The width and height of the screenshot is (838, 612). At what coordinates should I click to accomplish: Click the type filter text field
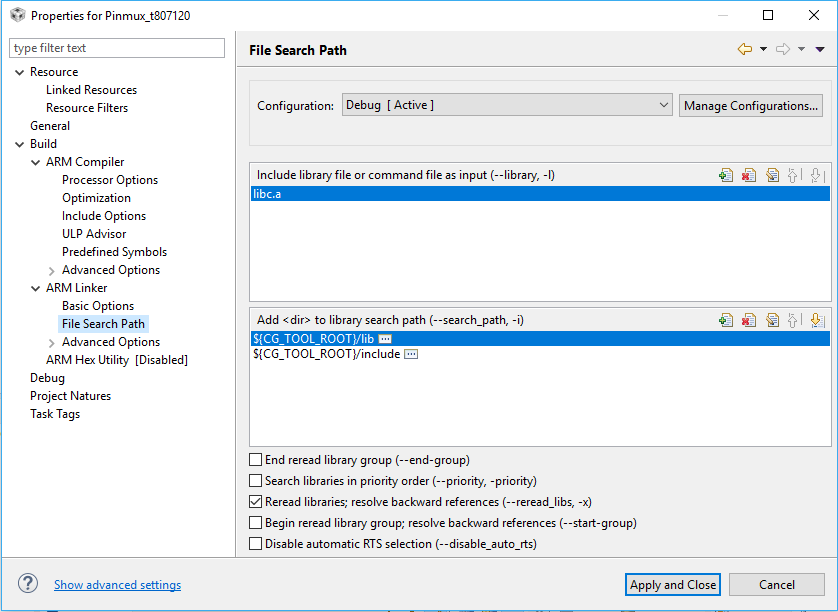117,48
